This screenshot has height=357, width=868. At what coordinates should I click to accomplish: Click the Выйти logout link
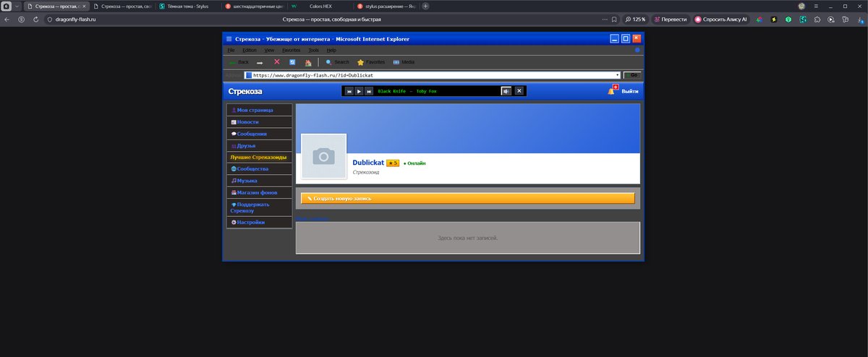pos(630,92)
